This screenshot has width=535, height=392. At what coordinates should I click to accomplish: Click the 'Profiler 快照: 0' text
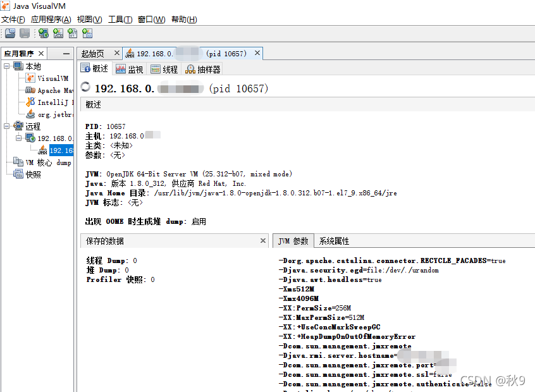pyautogui.click(x=120, y=279)
